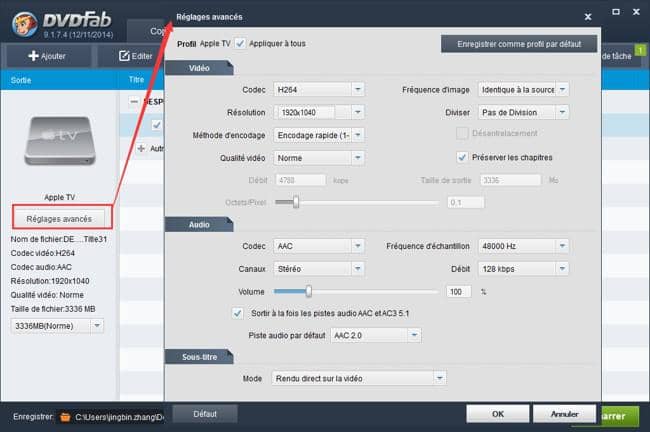Screen dimensions: 650x432
Task: Click the Taille de sortie field 3336
Action: point(510,180)
